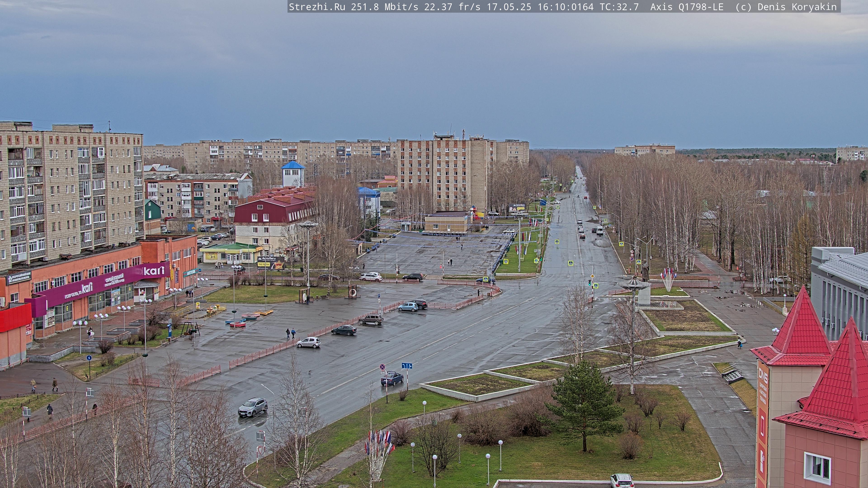Click the 22.37 fr/s frame rate

pyautogui.click(x=452, y=7)
